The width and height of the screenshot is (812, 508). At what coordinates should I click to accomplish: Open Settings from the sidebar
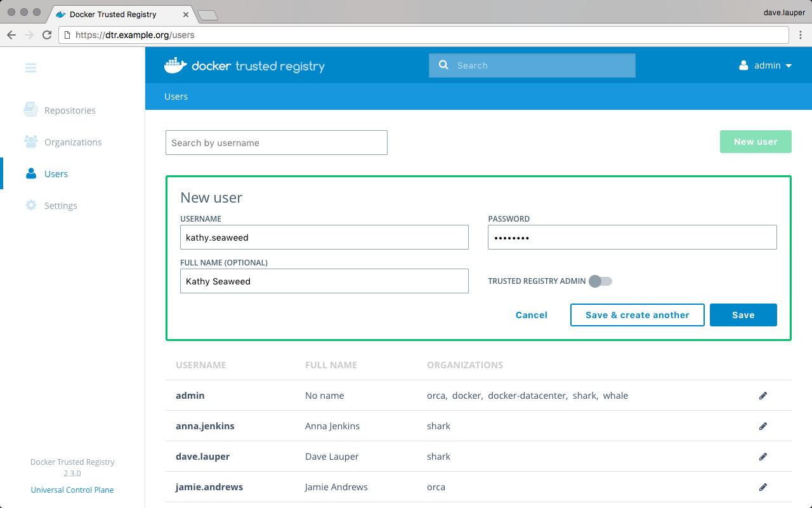coord(61,206)
